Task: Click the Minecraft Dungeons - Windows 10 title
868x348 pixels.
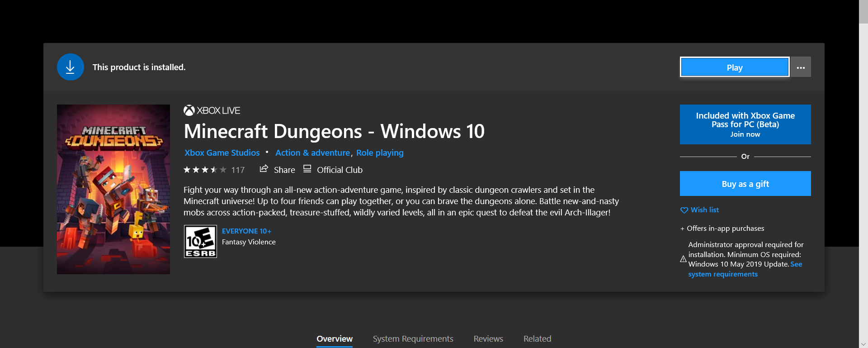Action: [334, 132]
